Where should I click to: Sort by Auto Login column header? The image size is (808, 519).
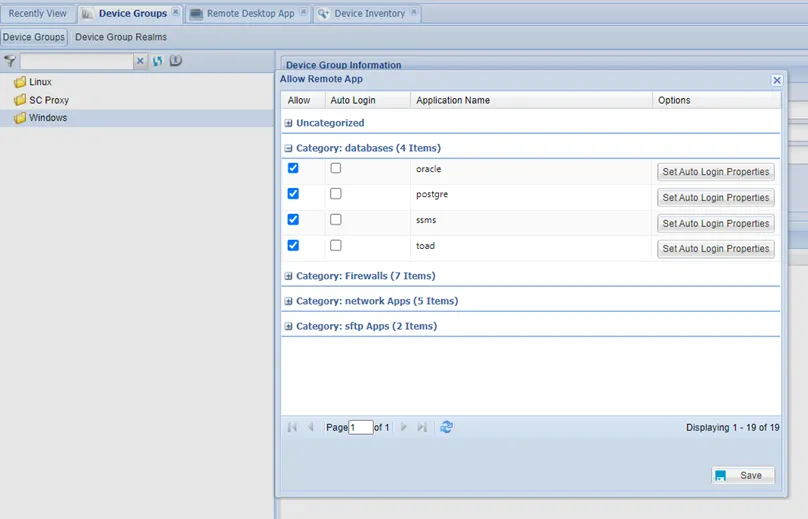367,100
